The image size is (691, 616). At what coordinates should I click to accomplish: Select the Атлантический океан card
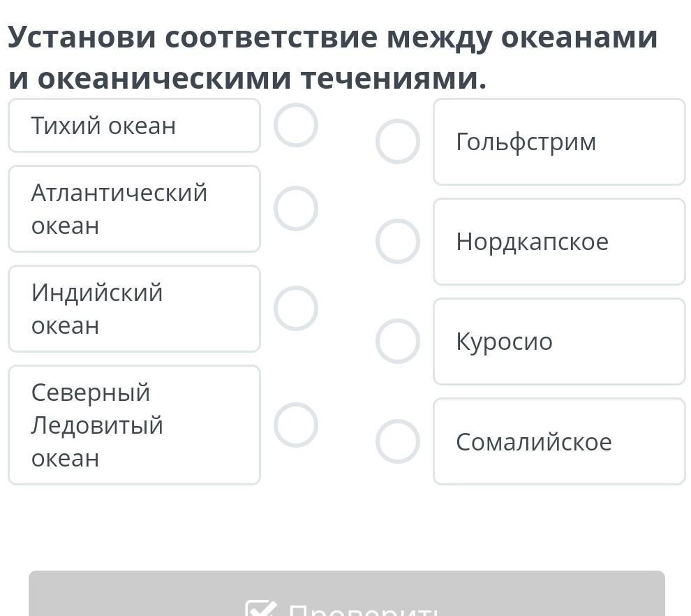tap(134, 209)
